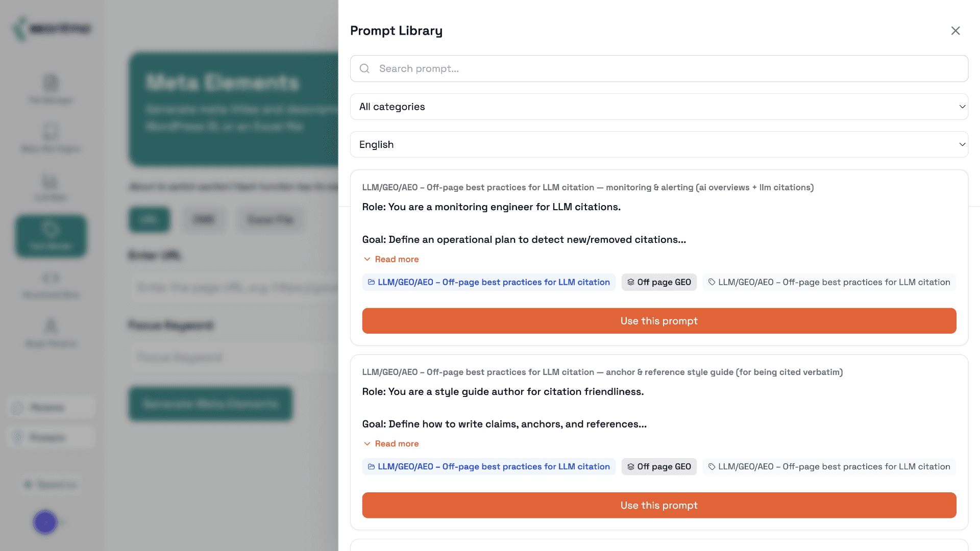This screenshot has width=980, height=551.
Task: Close the Prompt Library panel
Action: pos(955,31)
